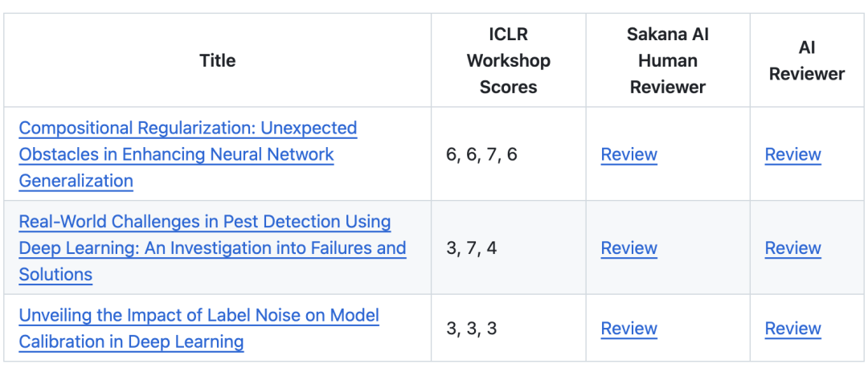The image size is (868, 368).
Task: Open AI Reviewer's Review for Label Noise paper
Action: point(792,329)
